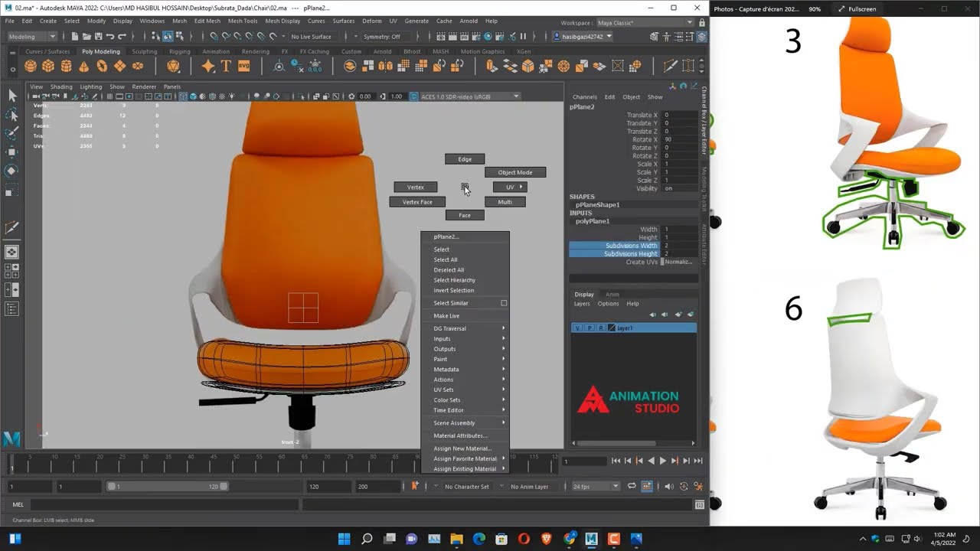980x551 pixels.
Task: Open the Anim tab in layer editor
Action: coord(612,294)
